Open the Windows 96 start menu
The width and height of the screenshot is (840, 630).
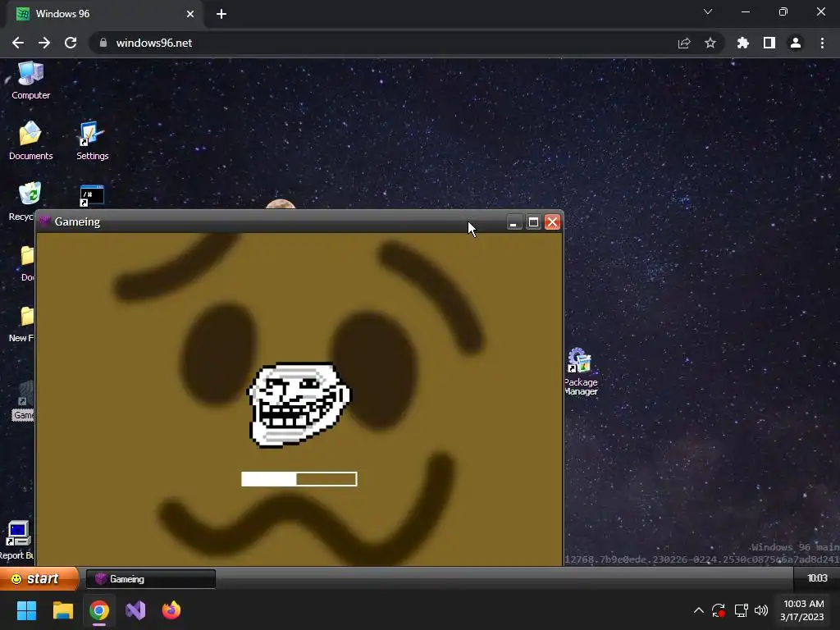point(39,578)
